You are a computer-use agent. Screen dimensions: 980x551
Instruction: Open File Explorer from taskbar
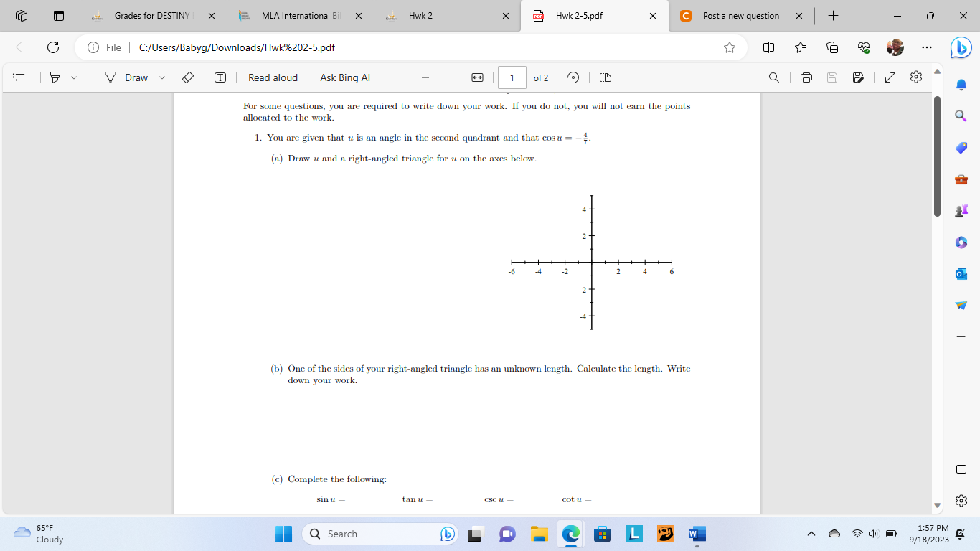(x=539, y=534)
